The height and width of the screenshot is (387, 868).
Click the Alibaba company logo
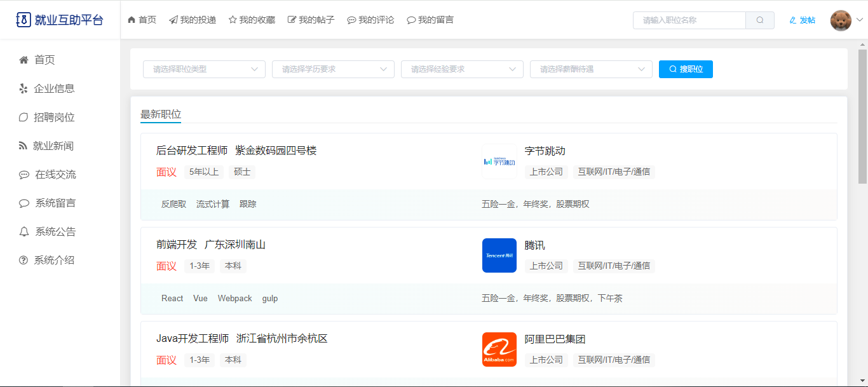(499, 350)
